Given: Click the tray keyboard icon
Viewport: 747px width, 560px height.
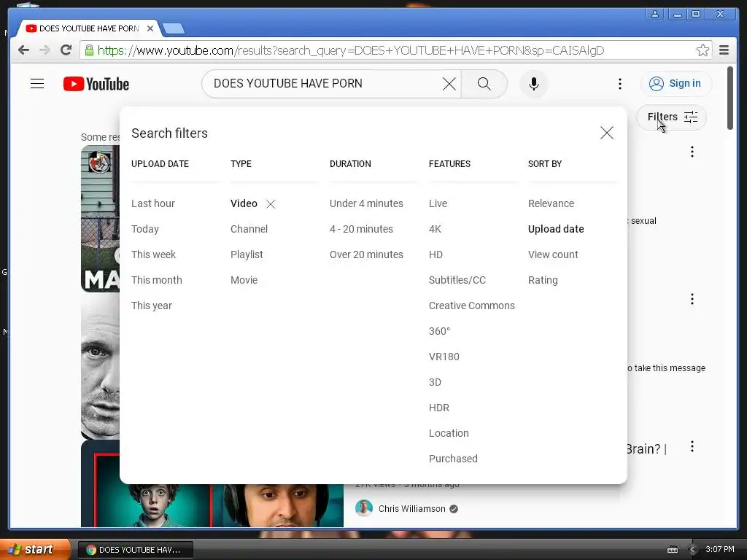Looking at the screenshot, I should pyautogui.click(x=672, y=550).
